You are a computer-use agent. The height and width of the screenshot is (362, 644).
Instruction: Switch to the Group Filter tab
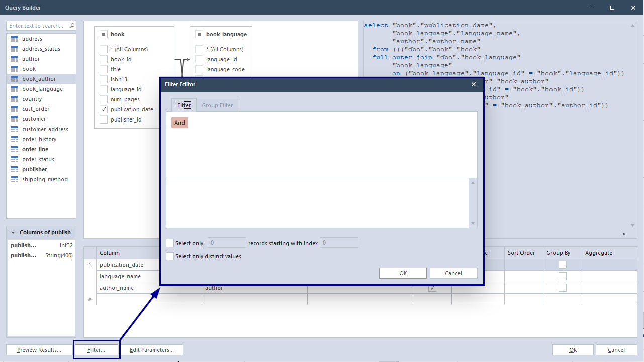217,105
